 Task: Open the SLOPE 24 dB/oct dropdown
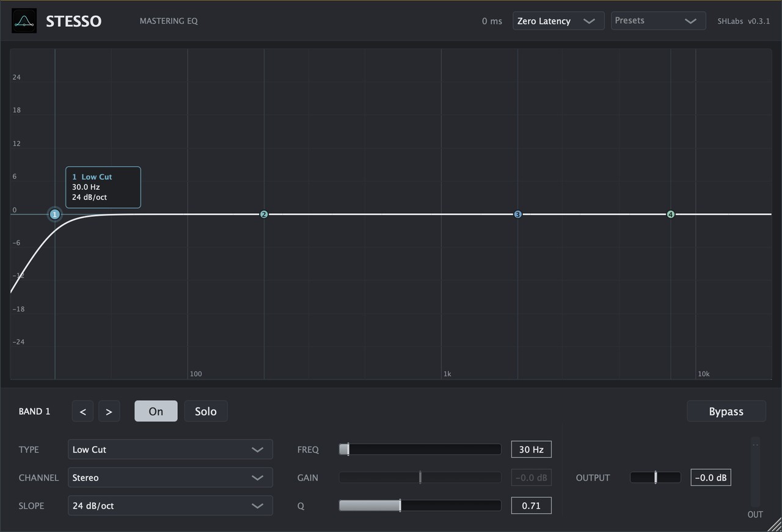[x=170, y=506]
